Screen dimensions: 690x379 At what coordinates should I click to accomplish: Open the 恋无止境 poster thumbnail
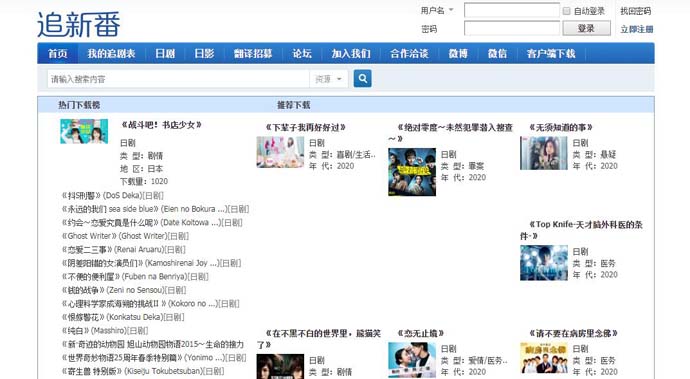(x=412, y=361)
